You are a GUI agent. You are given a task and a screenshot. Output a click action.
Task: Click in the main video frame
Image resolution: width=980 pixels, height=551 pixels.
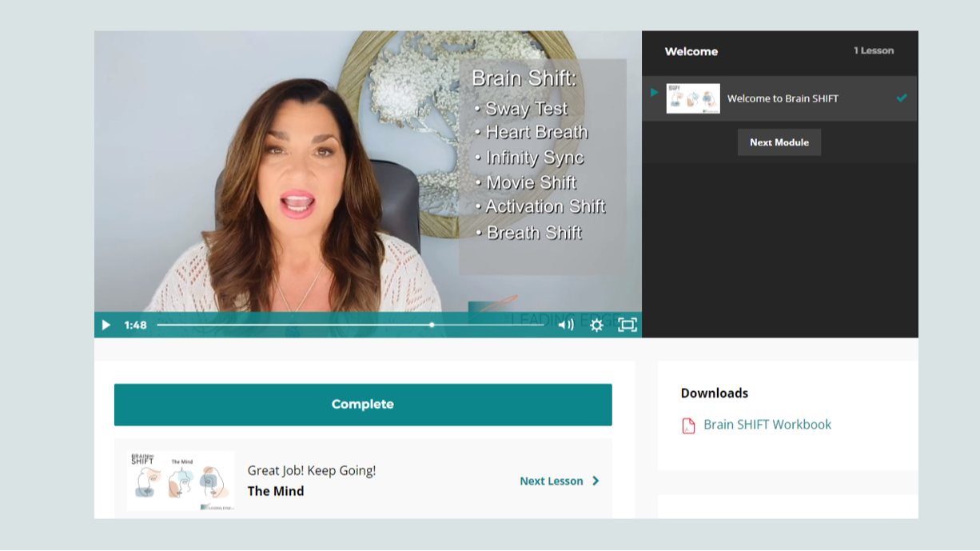click(368, 172)
